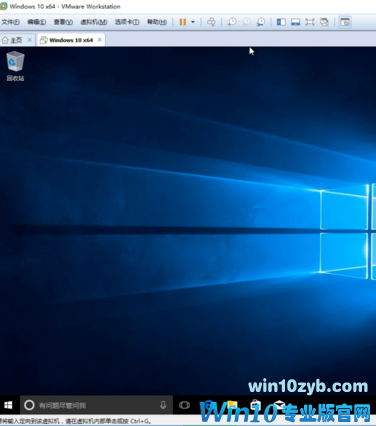Close the 主页 tab
This screenshot has width=376, height=426.
pyautogui.click(x=30, y=40)
